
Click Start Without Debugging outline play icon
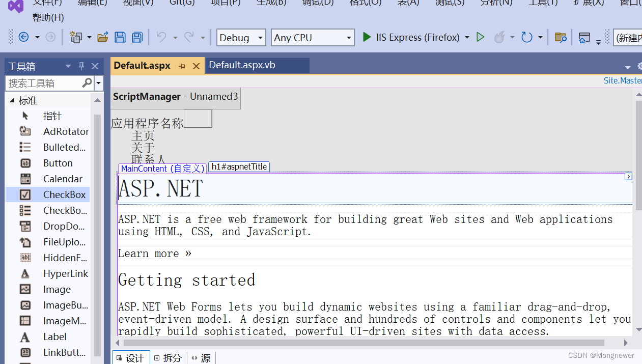[480, 37]
